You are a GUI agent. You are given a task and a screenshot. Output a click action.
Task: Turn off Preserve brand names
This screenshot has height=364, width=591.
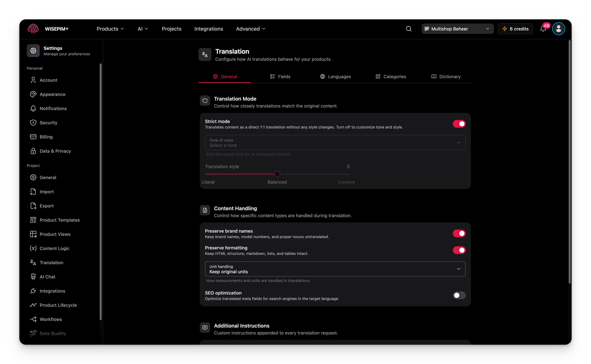[459, 233]
